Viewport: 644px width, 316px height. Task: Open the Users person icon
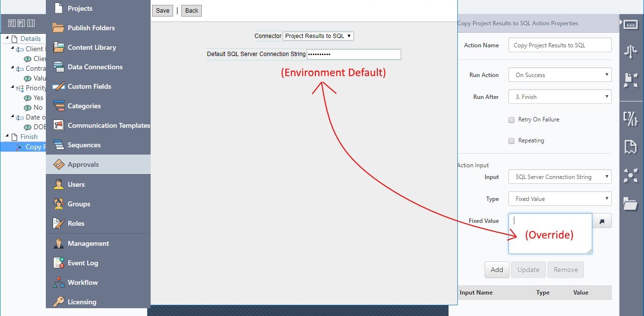pos(59,184)
